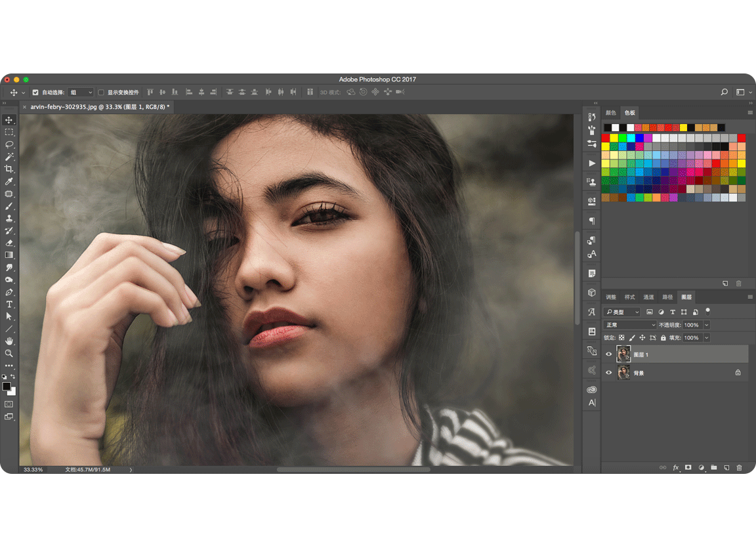Image resolution: width=756 pixels, height=548 pixels.
Task: Click the opacity 100% value field
Action: [692, 325]
